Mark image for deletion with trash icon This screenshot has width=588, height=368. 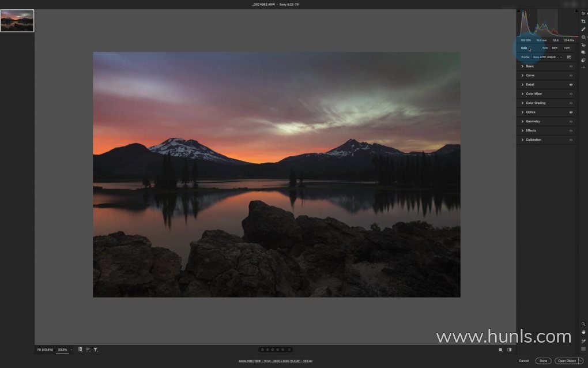point(289,349)
